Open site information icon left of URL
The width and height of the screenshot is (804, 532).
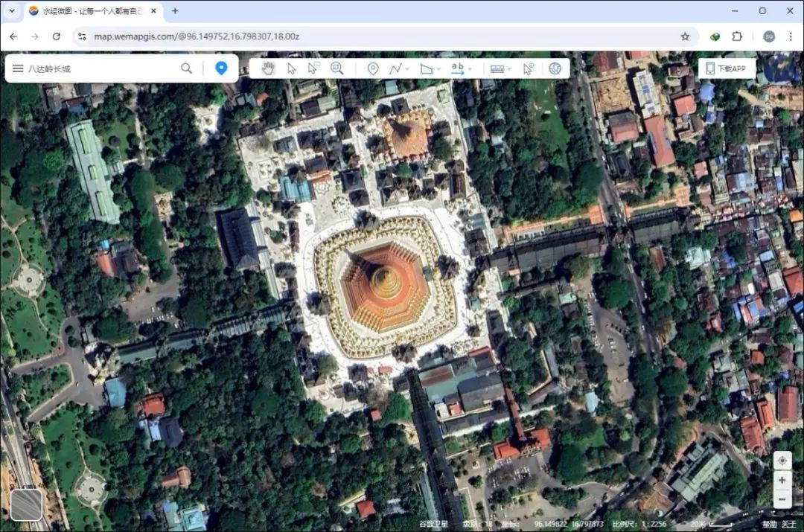(x=82, y=36)
